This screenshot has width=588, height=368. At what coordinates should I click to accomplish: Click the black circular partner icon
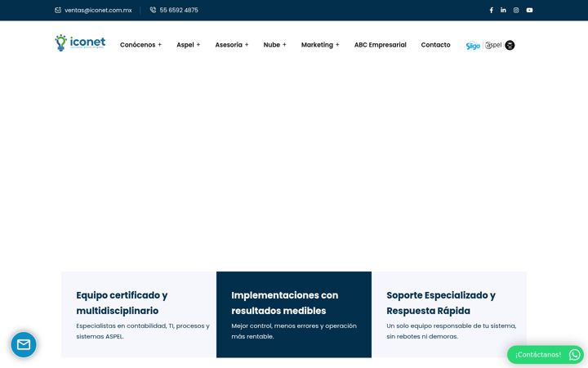pos(510,45)
